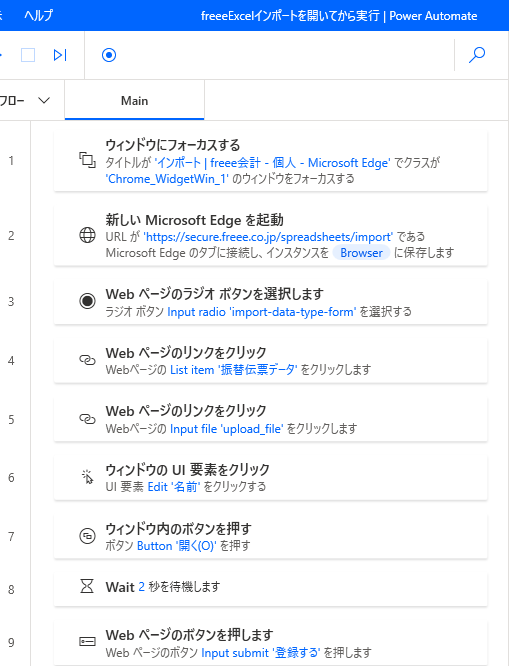
Task: Open search with the magnifier icon
Action: [x=477, y=55]
